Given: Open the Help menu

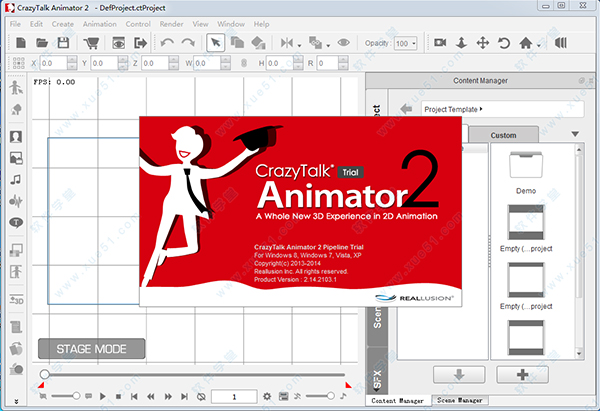Looking at the screenshot, I should 261,24.
